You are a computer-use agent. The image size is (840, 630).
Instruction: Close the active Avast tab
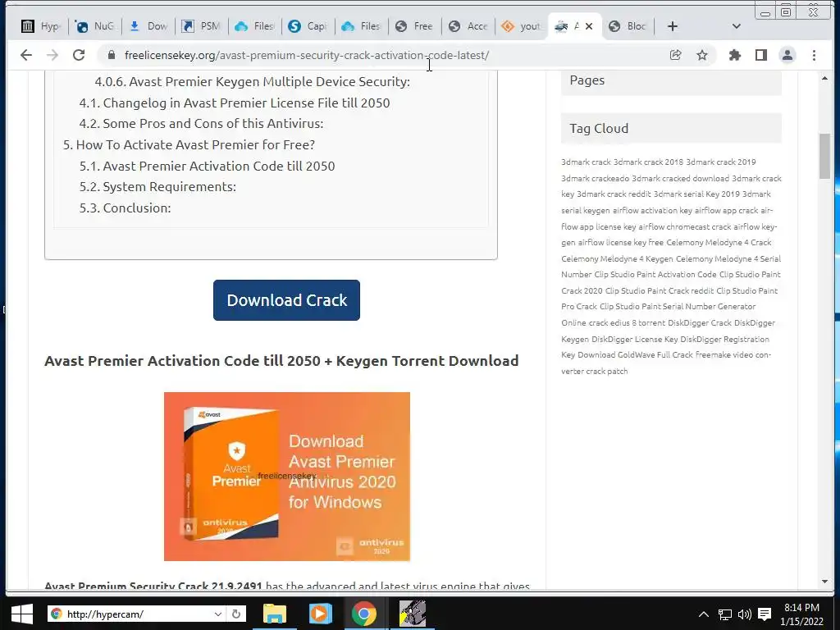pos(589,26)
